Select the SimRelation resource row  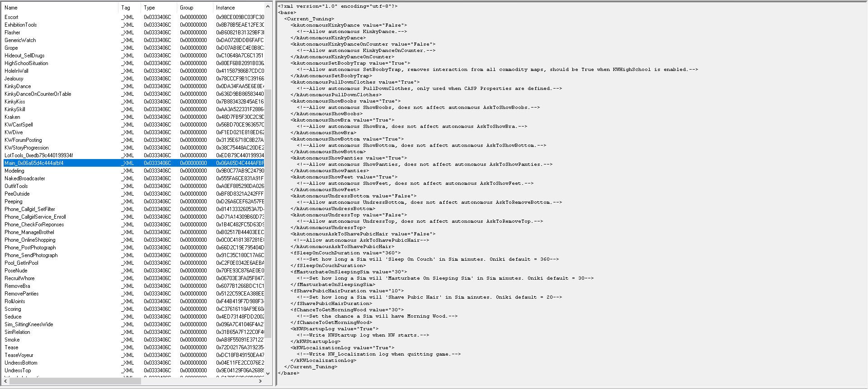[134, 332]
